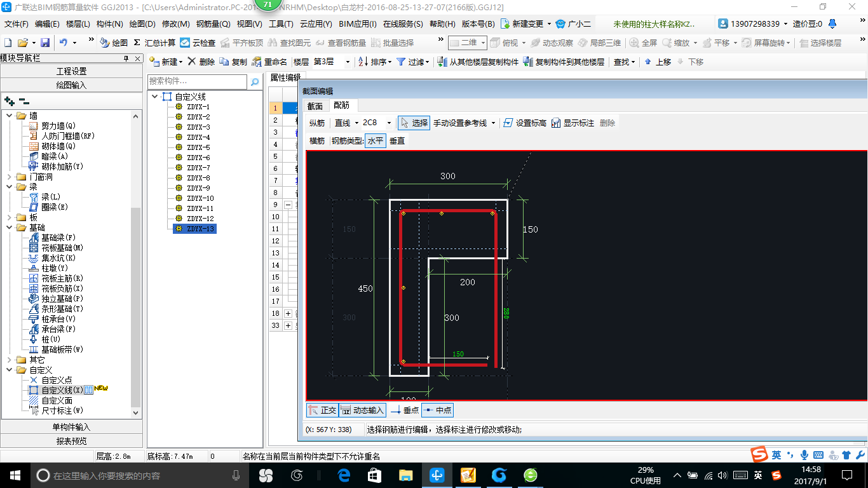
Task: Click 复制构件到其他楼层
Action: (564, 62)
